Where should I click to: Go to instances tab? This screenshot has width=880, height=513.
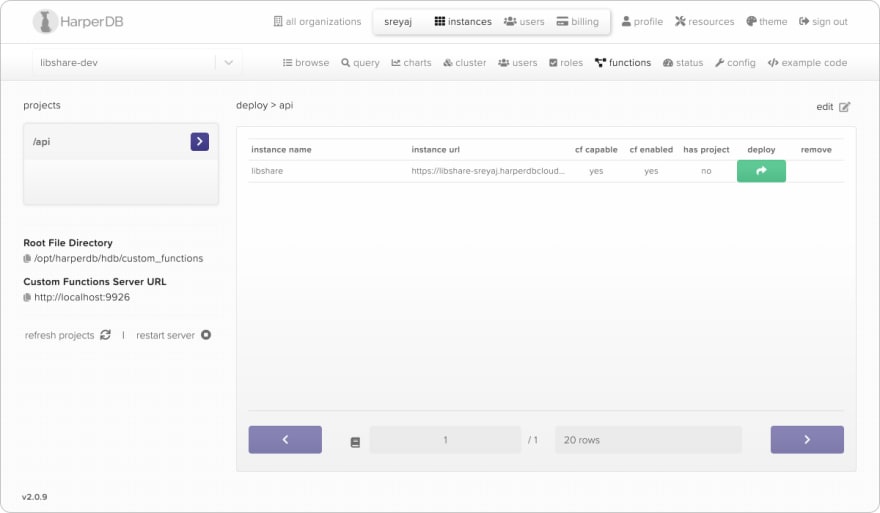[x=463, y=21]
